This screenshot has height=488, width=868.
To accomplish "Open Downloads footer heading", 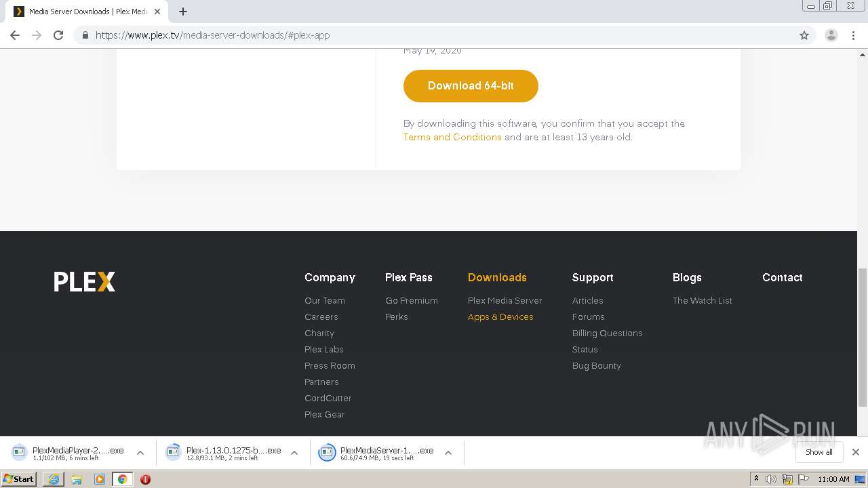I will [x=497, y=277].
